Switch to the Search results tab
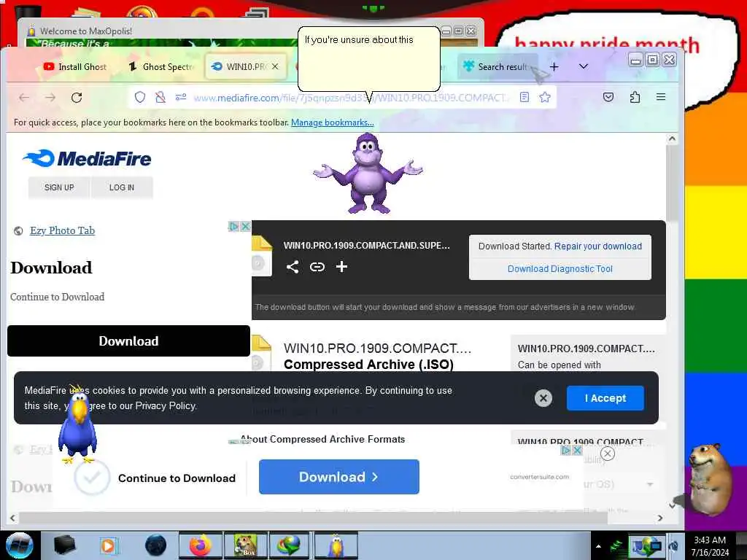 click(498, 66)
